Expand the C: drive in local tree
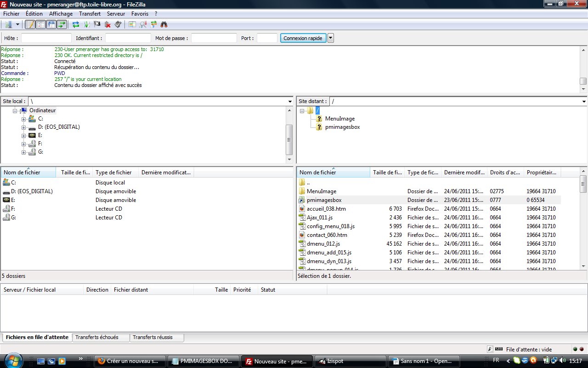Screen dimensions: 588x368 (23, 118)
